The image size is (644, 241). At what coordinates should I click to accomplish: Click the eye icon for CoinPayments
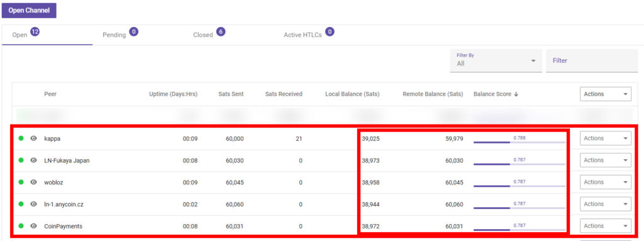(x=34, y=226)
